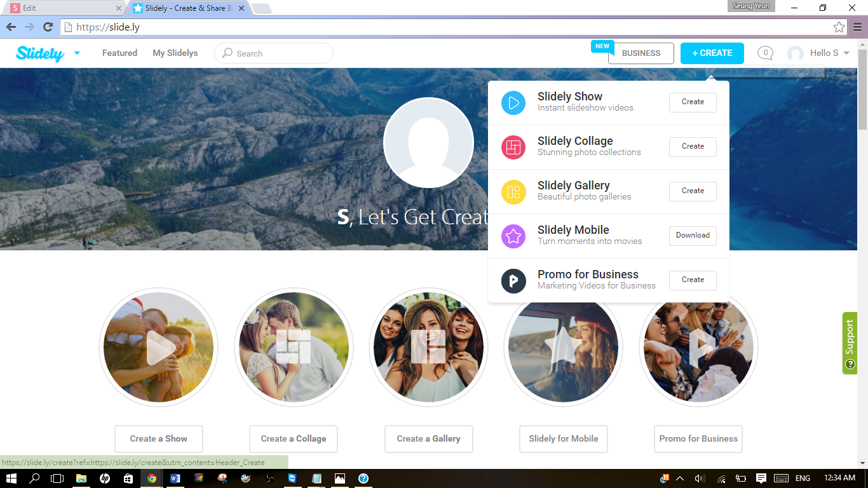Open the Action Center notification icon

click(761, 478)
